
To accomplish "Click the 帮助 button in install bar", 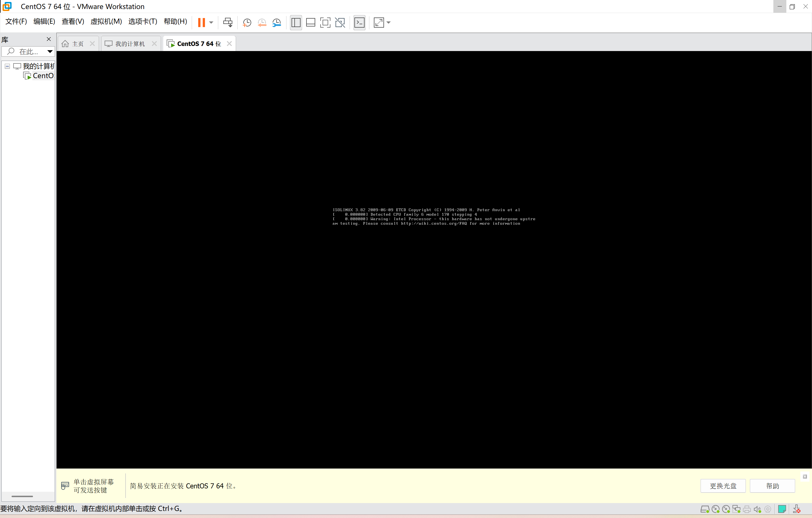I will (x=772, y=486).
